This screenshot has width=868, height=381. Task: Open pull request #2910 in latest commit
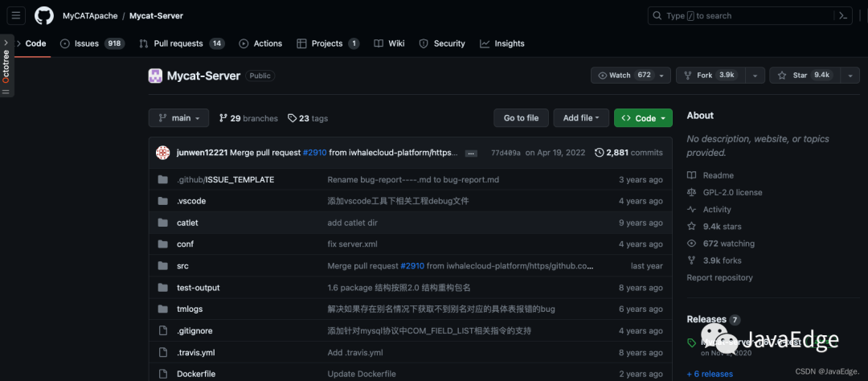click(x=314, y=153)
